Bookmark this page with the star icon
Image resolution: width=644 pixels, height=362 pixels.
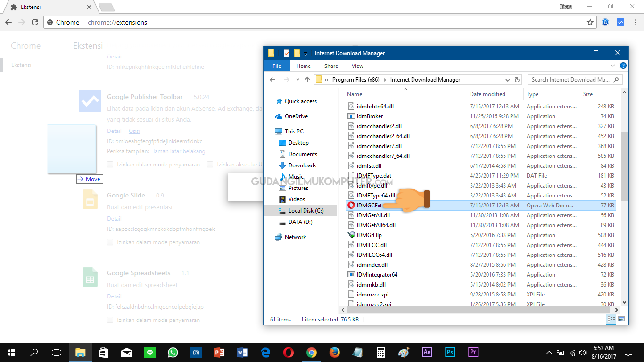pyautogui.click(x=590, y=22)
